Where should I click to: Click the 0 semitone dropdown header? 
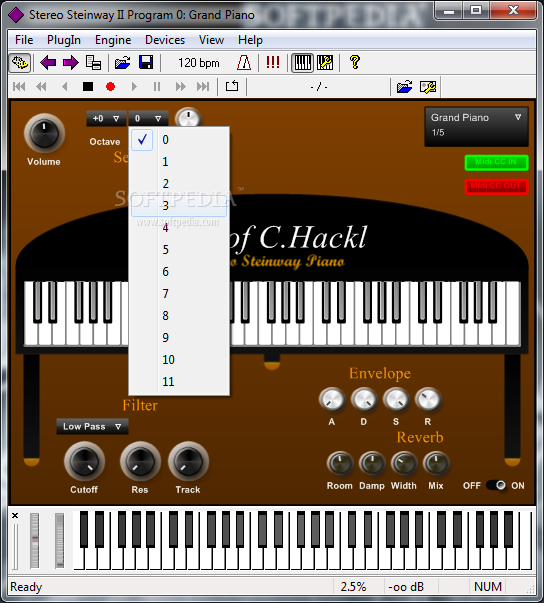pyautogui.click(x=148, y=118)
